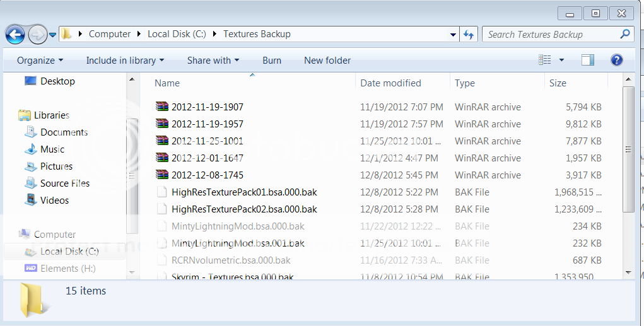Viewport: 644px width, 326px height.
Task: Select the 2012-11-19-1907 WinRAR archive icon
Action: 162,107
